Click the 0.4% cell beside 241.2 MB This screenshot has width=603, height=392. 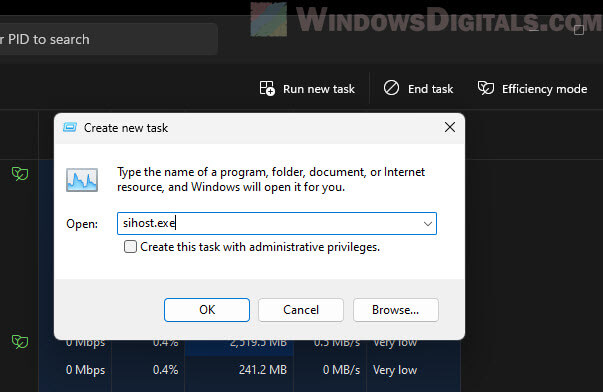click(x=165, y=370)
